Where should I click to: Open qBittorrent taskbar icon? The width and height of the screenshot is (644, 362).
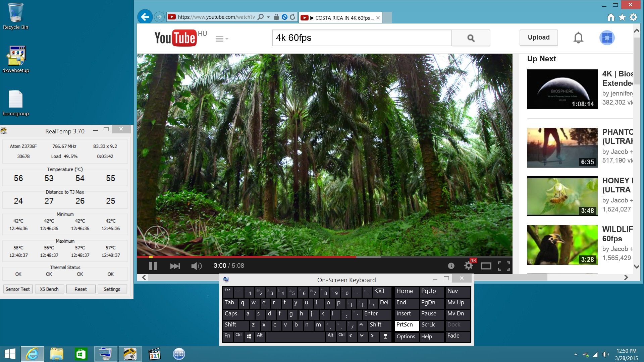click(x=179, y=354)
